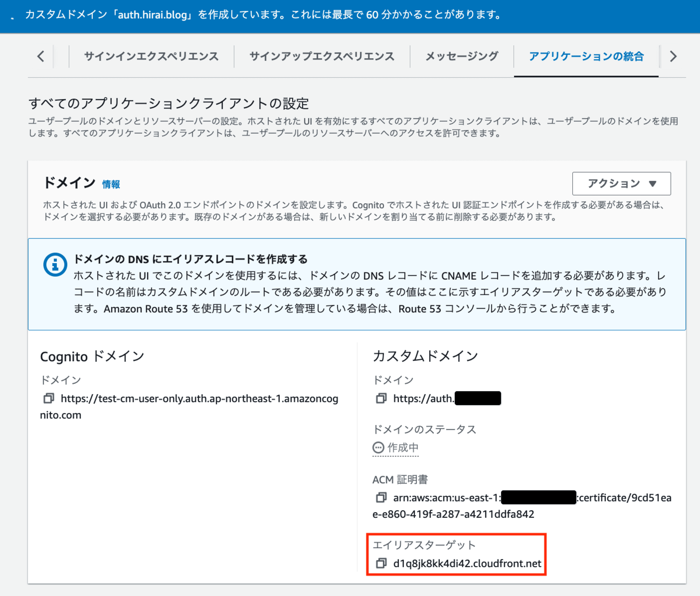Click the d1q8jk8kk4di42.cloudfront.net alias target
Viewport: 700px width, 596px height.
coord(467,563)
